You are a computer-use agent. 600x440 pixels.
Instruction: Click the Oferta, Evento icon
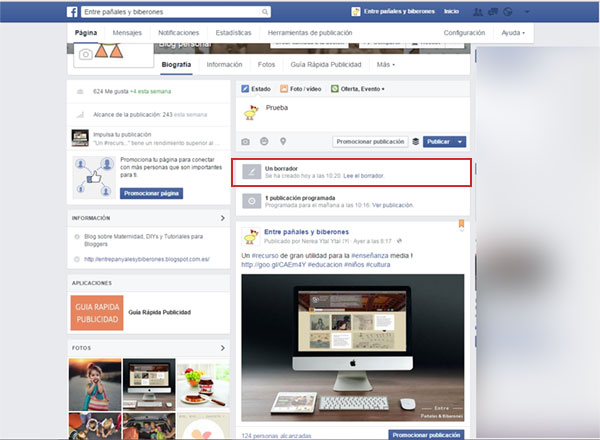(x=335, y=89)
